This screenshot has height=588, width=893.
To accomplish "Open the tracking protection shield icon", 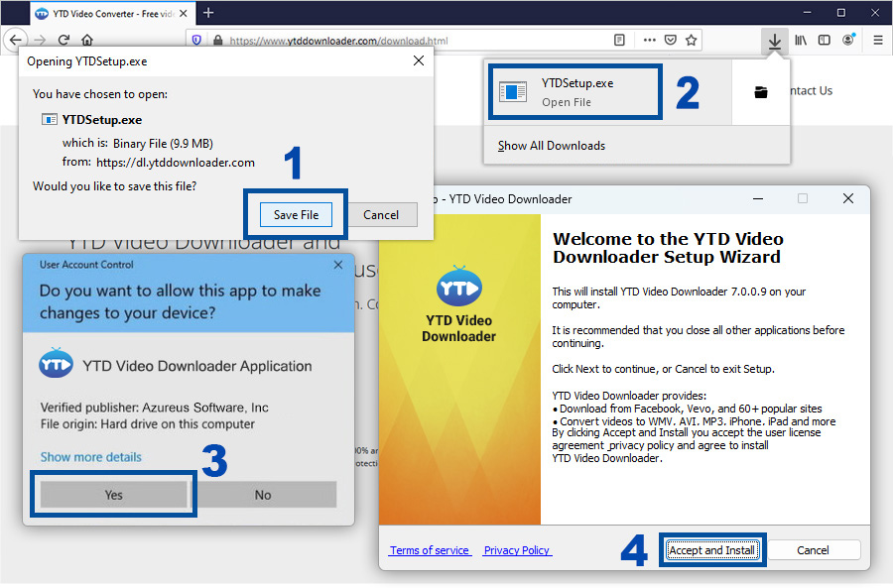I will [x=197, y=41].
